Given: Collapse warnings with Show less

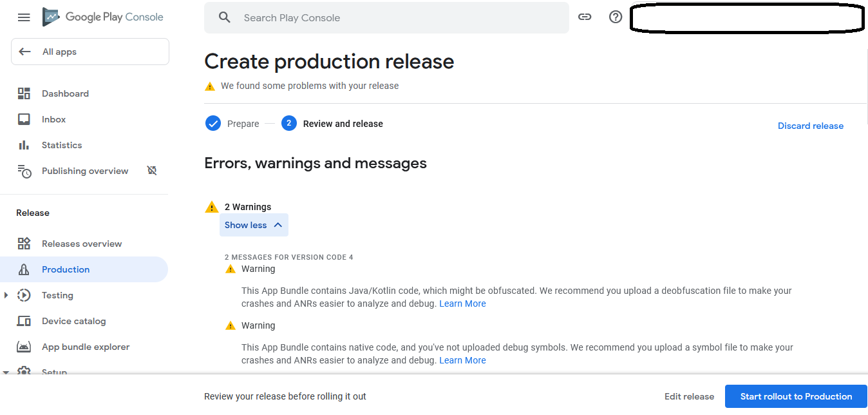Looking at the screenshot, I should tap(254, 225).
